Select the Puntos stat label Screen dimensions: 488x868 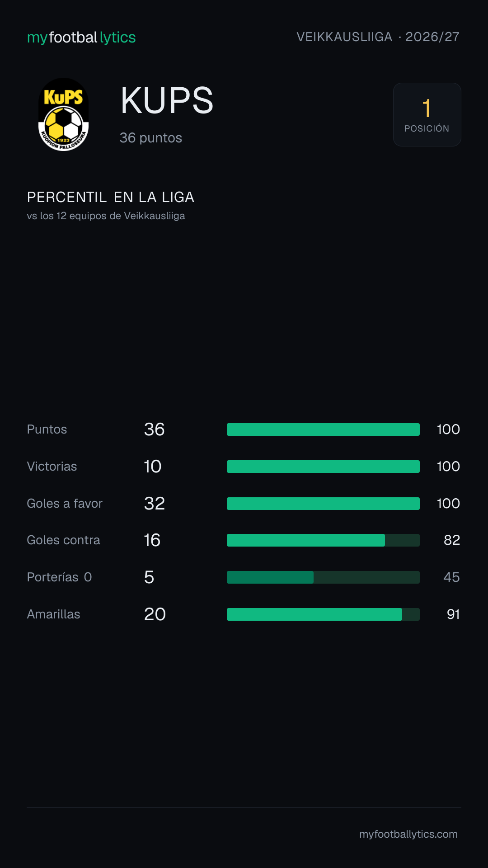(x=47, y=429)
